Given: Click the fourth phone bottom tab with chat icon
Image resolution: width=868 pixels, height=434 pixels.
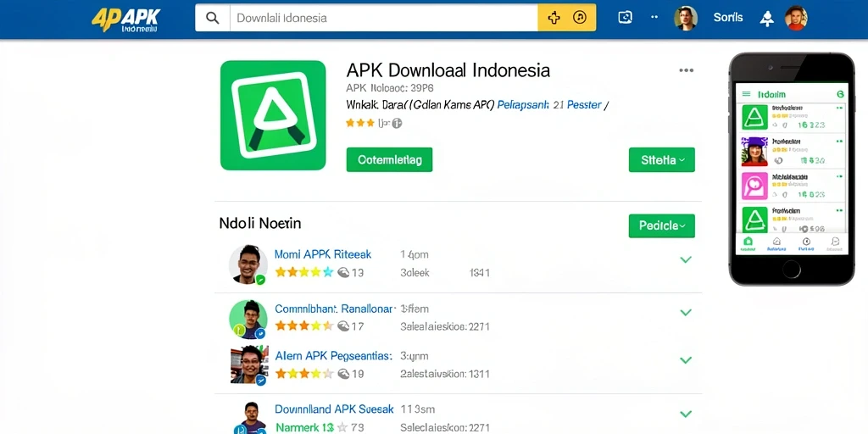Looking at the screenshot, I should click(x=835, y=244).
